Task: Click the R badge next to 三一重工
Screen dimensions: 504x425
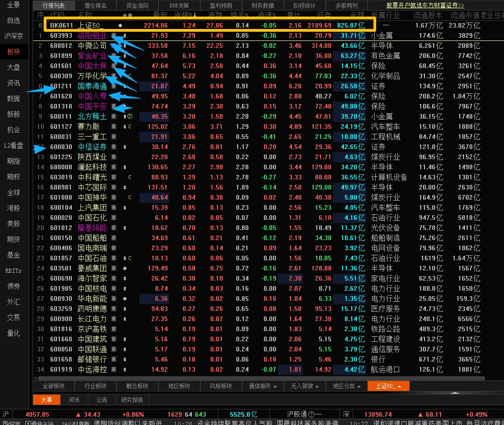Action: pyautogui.click(x=114, y=137)
